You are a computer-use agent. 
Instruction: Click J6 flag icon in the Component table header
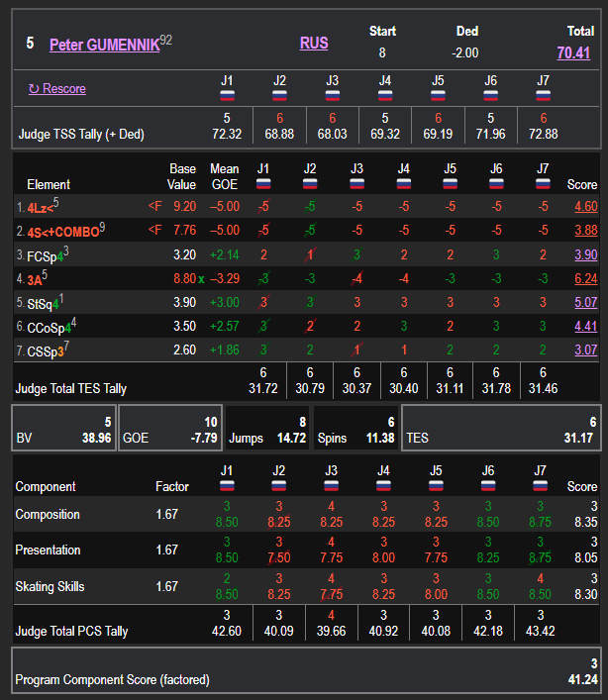pos(488,486)
